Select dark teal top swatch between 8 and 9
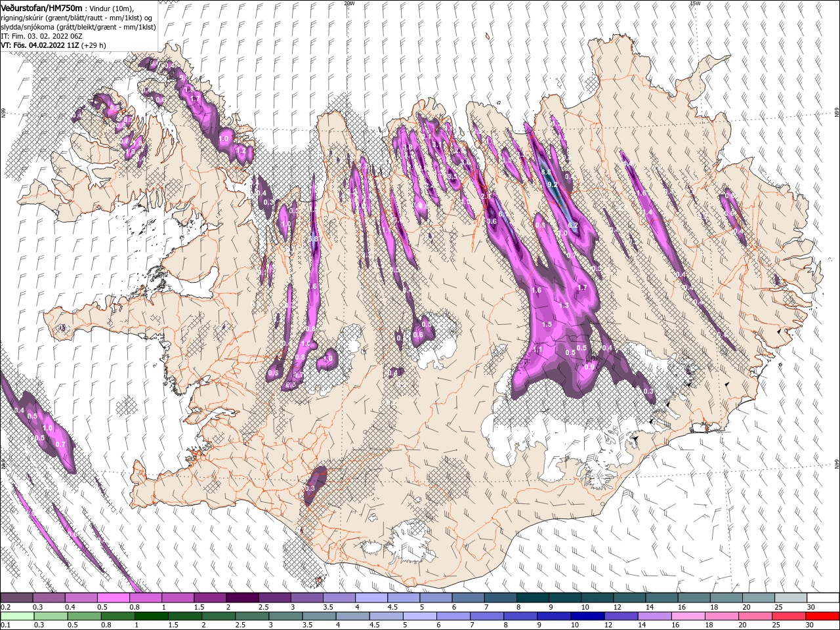Viewport: 840px width, 630px height. [x=532, y=598]
